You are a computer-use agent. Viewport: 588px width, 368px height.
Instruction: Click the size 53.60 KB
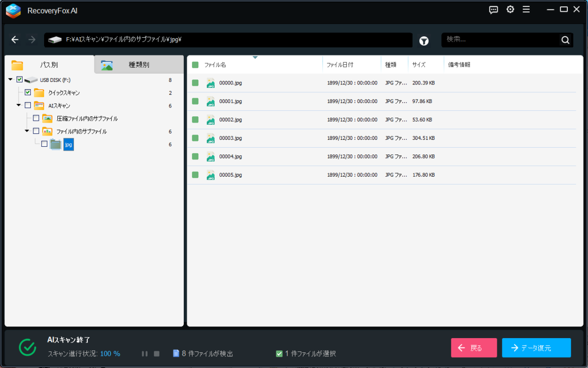pos(422,120)
